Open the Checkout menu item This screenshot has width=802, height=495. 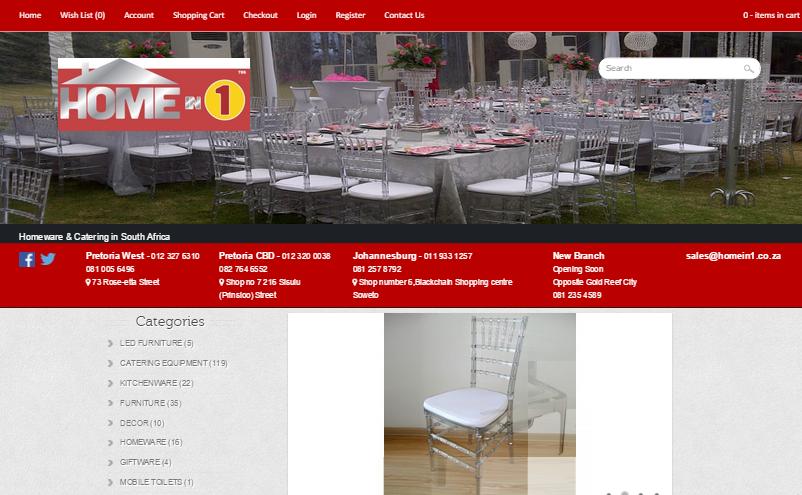(x=260, y=15)
